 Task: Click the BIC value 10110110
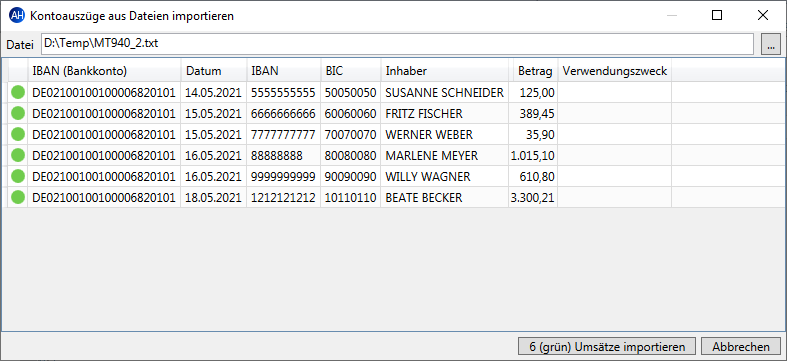(350, 198)
